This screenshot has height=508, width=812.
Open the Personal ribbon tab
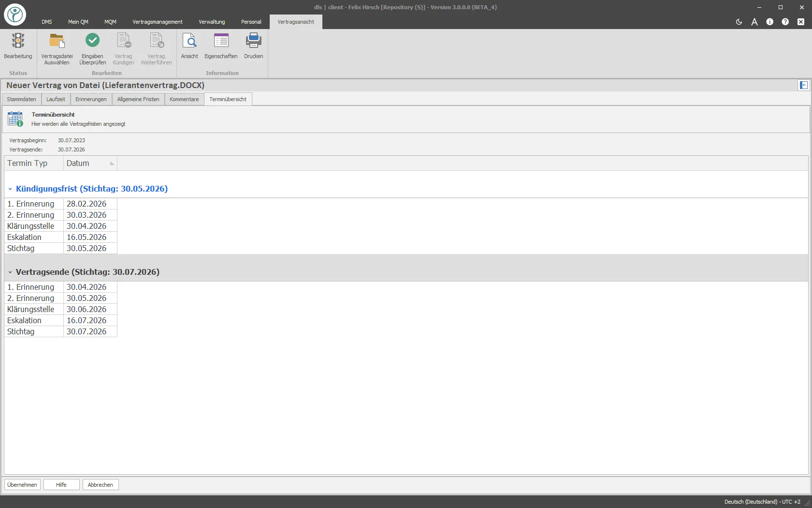click(251, 22)
